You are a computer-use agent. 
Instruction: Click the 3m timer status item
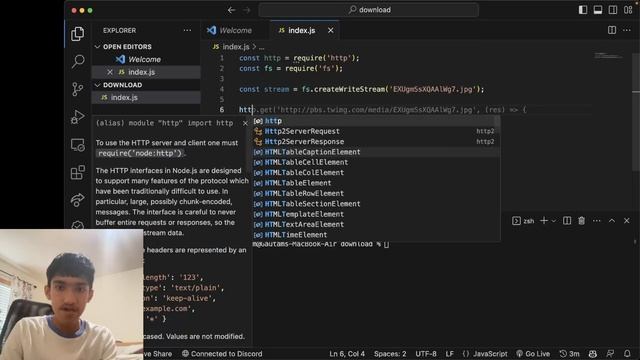(569, 354)
